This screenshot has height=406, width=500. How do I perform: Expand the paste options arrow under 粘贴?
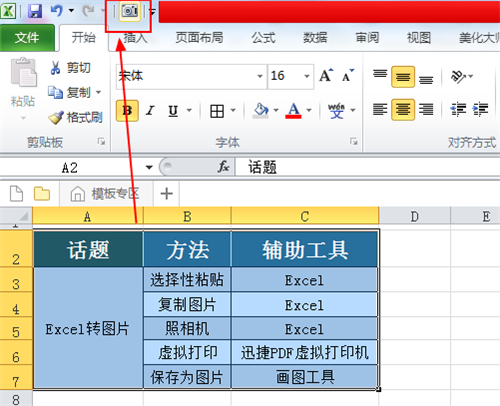point(23,118)
